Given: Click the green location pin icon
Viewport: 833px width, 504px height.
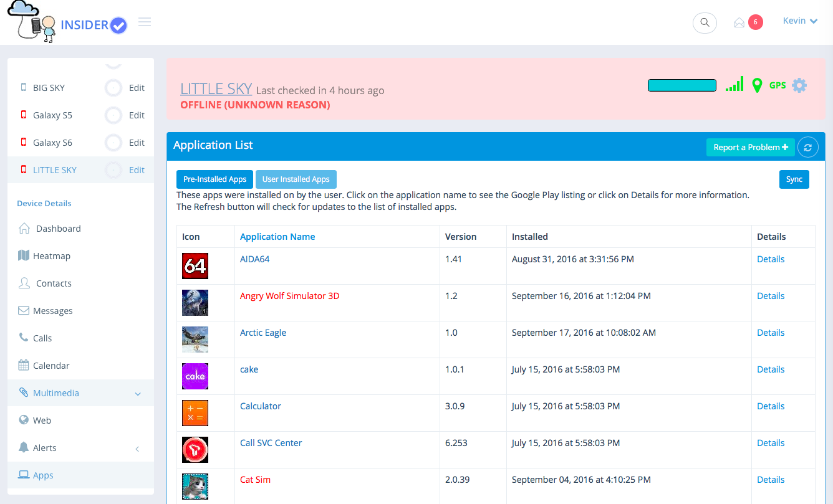Looking at the screenshot, I should tap(757, 85).
